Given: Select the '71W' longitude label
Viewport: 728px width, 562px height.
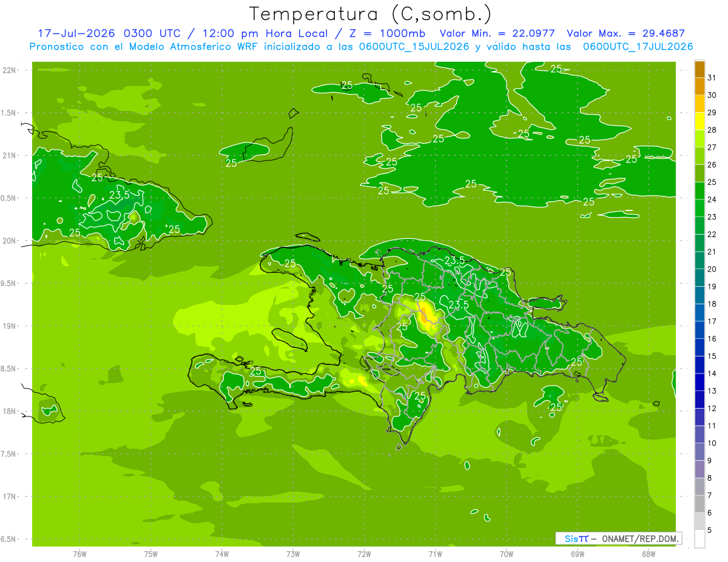Looking at the screenshot, I should pos(435,554).
